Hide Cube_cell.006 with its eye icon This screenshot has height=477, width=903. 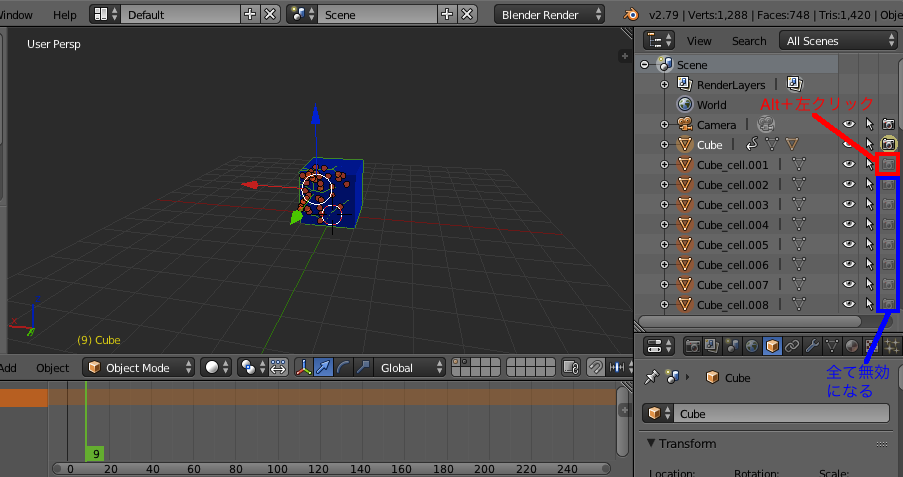tap(849, 264)
